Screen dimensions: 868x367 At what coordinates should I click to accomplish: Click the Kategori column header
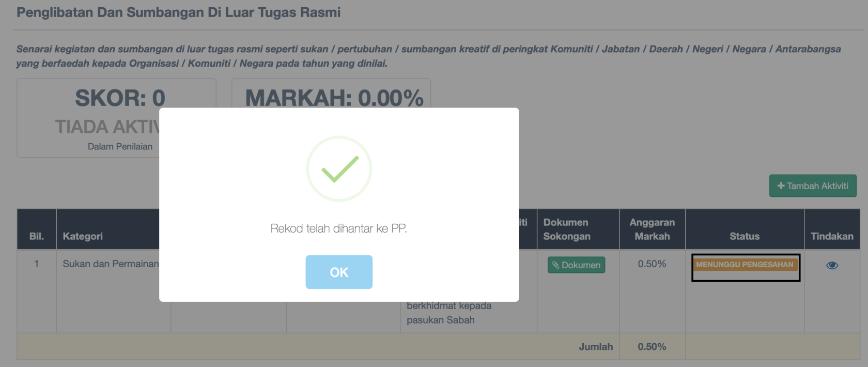click(x=83, y=236)
